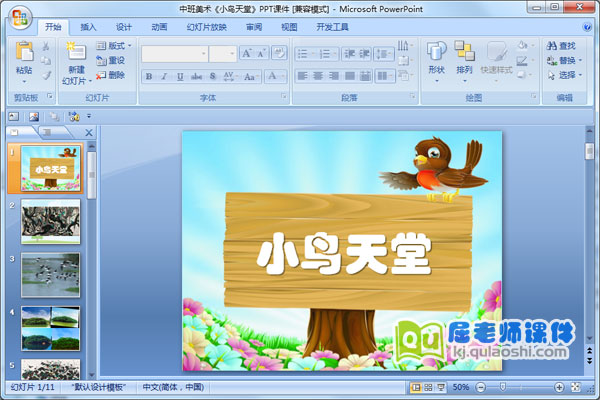Screen dimensions: 600x400
Task: Open PowerPoint help question mark icon
Action: pyautogui.click(x=587, y=26)
